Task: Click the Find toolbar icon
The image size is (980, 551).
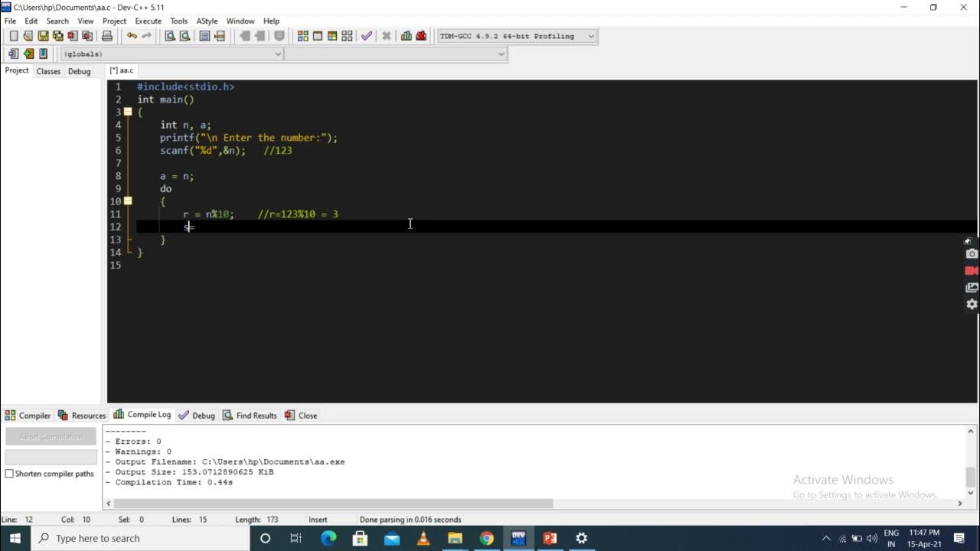Action: 170,36
